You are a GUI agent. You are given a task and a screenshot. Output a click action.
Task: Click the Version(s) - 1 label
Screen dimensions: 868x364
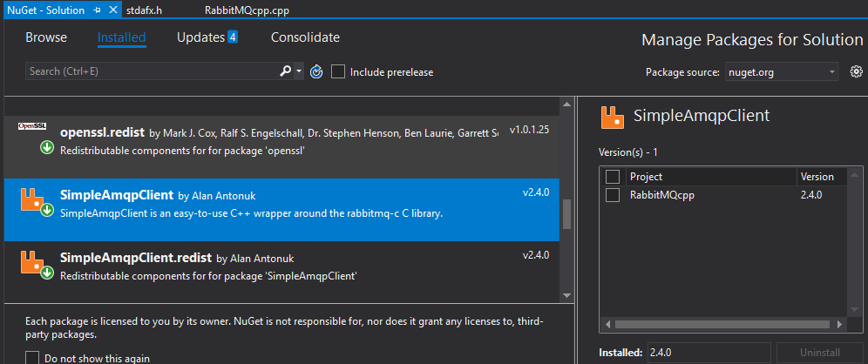click(x=627, y=152)
